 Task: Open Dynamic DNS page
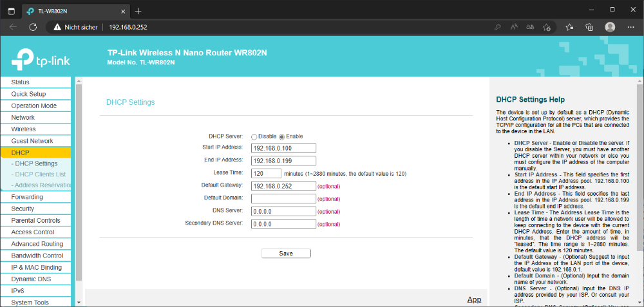pyautogui.click(x=35, y=279)
